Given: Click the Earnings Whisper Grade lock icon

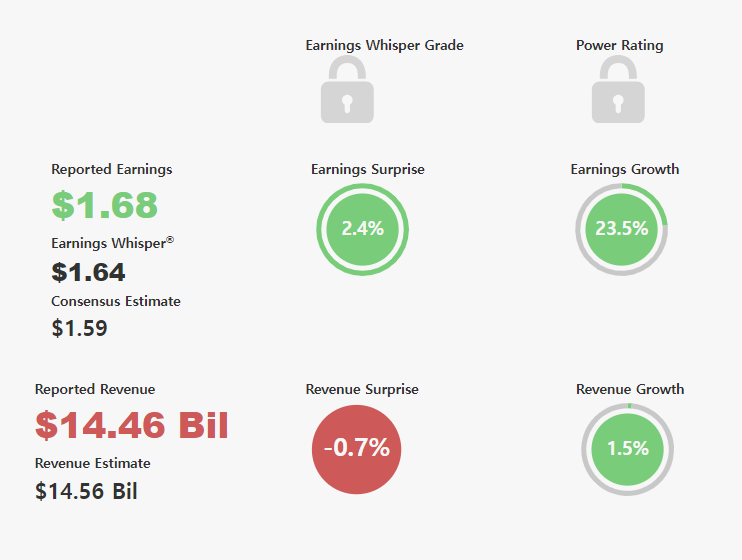Looking at the screenshot, I should [347, 89].
